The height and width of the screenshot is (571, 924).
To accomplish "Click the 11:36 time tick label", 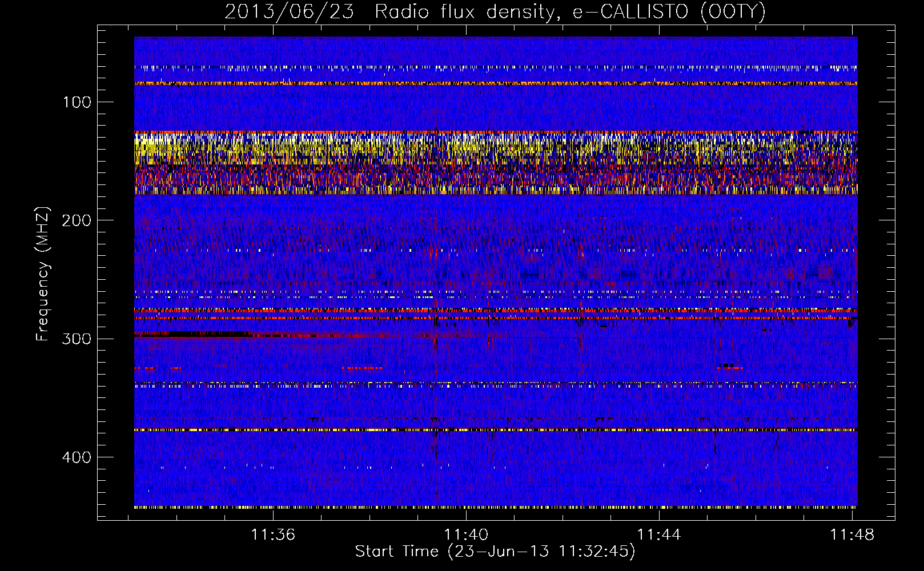I will (273, 535).
